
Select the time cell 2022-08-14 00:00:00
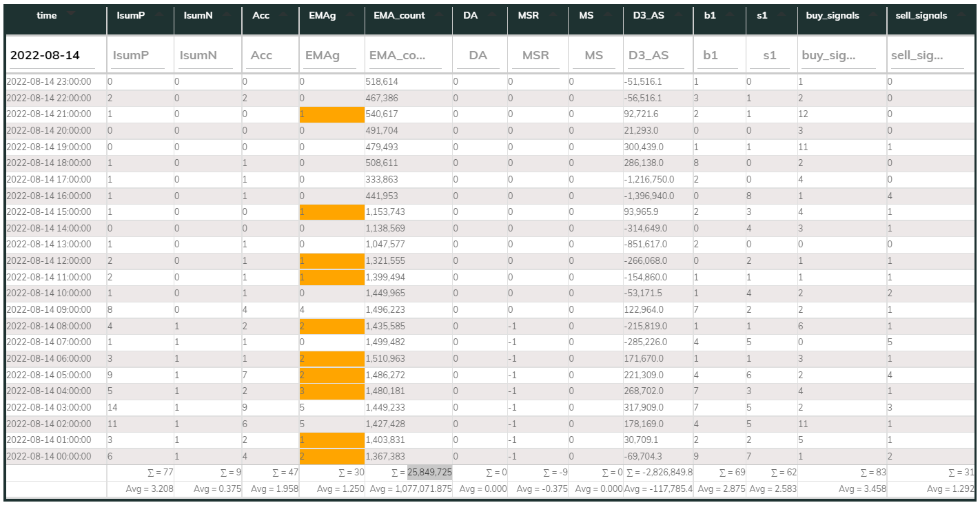[55, 456]
